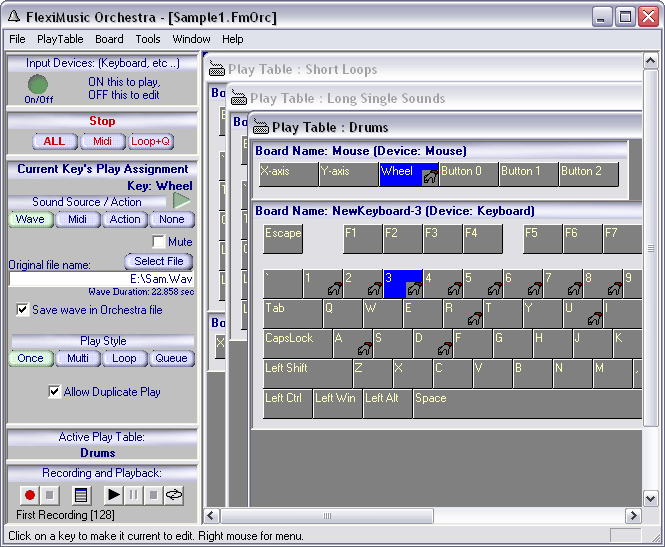
Task: Select the Button 1 mouse key
Action: (x=528, y=174)
